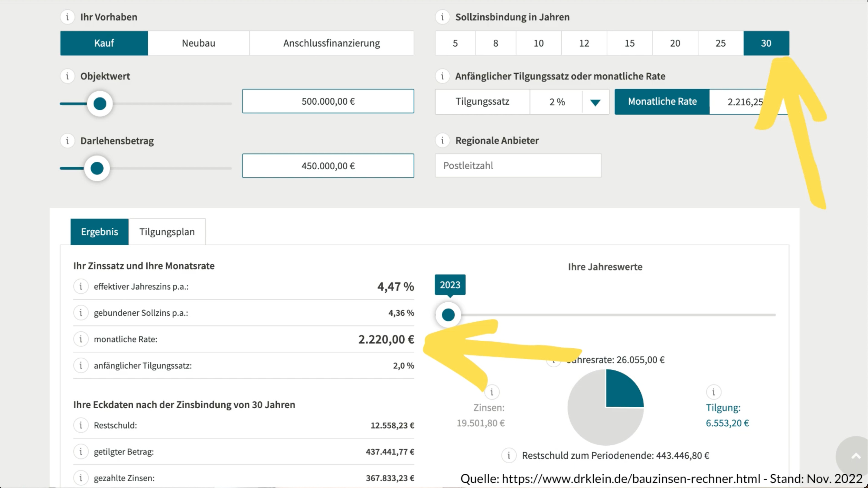Show info for gebundener Sollzins
868x488 pixels.
81,313
